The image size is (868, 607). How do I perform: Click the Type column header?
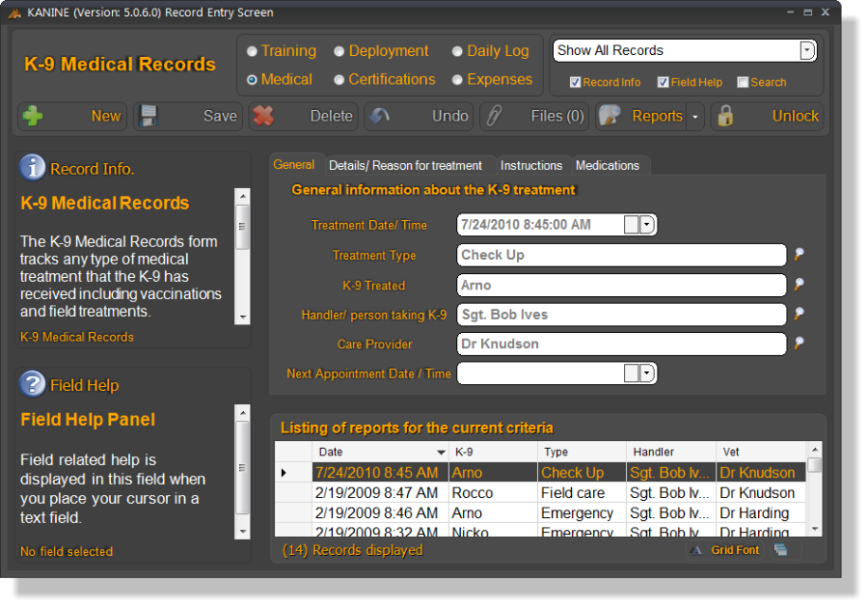click(x=582, y=452)
